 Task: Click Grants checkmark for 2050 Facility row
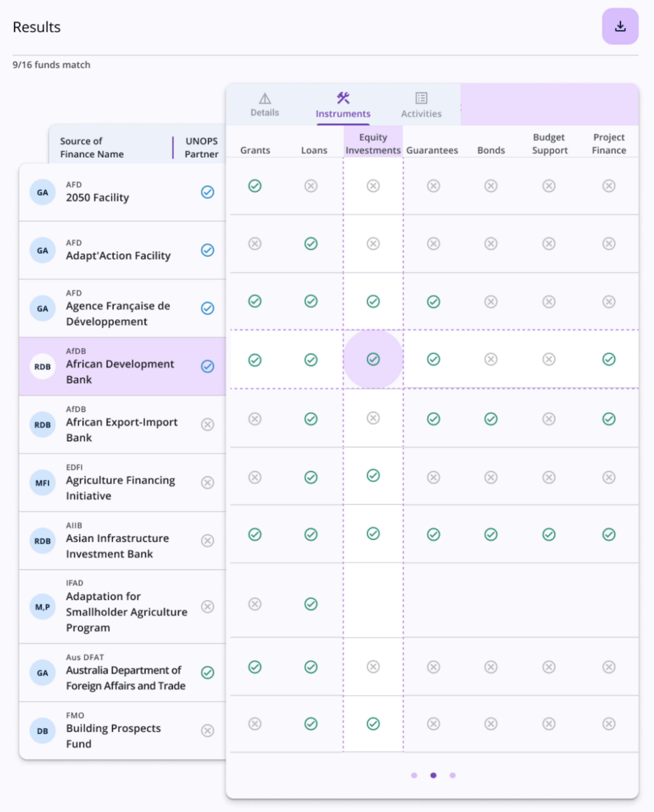tap(255, 186)
